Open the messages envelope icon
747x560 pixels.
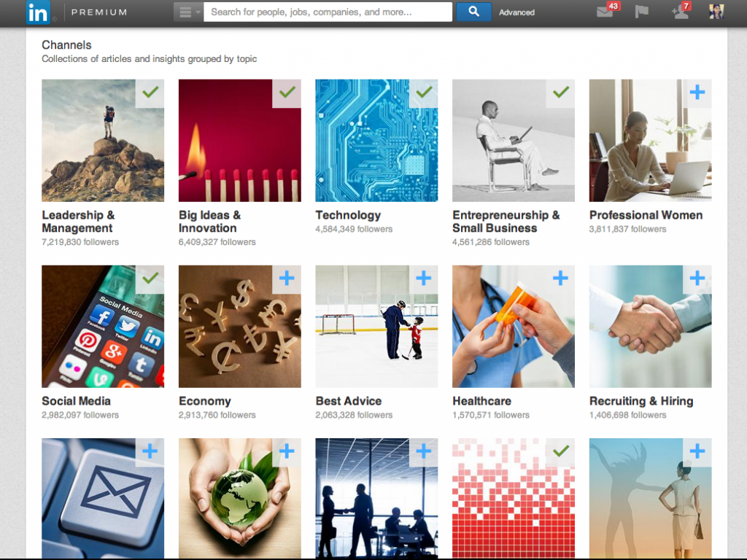pos(605,12)
